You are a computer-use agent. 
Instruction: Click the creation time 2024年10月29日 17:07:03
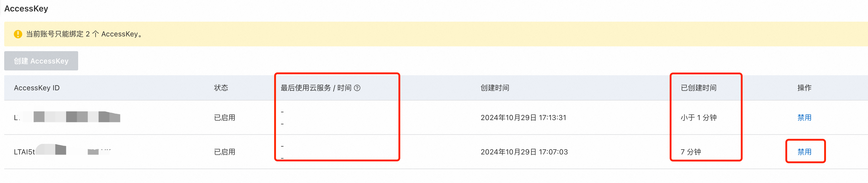click(x=524, y=152)
